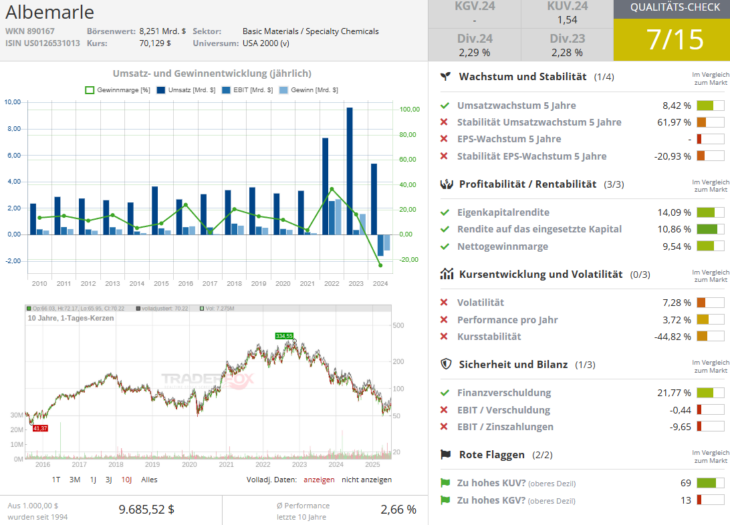Click the comparison bar for Rendite auf eingesetzte Kapital
This screenshot has height=525, width=730.
click(710, 229)
